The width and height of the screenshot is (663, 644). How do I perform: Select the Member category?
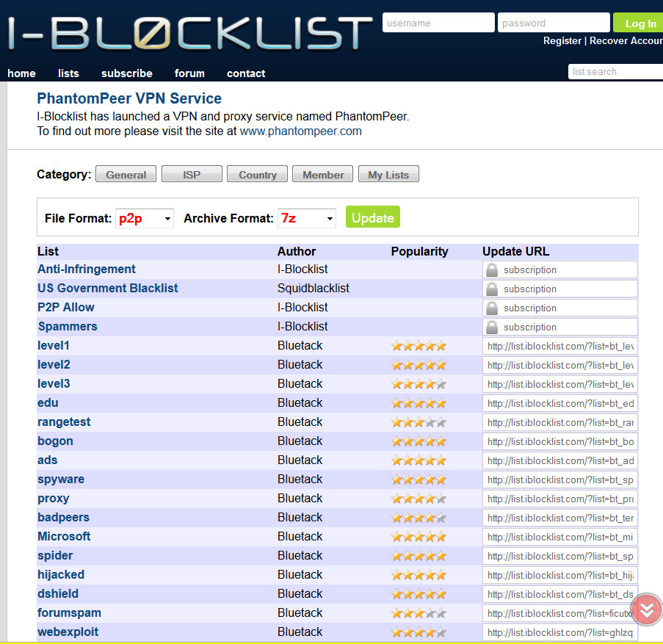click(x=322, y=174)
